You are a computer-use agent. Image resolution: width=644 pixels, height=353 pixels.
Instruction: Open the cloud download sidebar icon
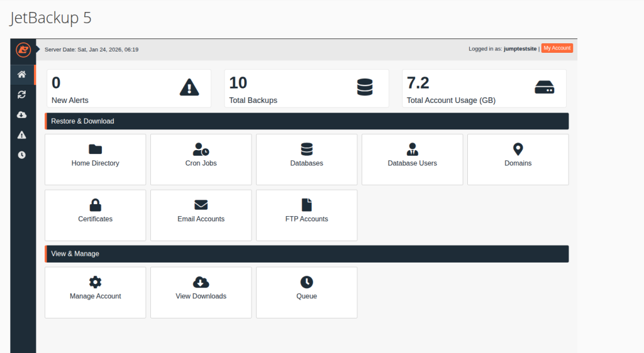click(22, 115)
